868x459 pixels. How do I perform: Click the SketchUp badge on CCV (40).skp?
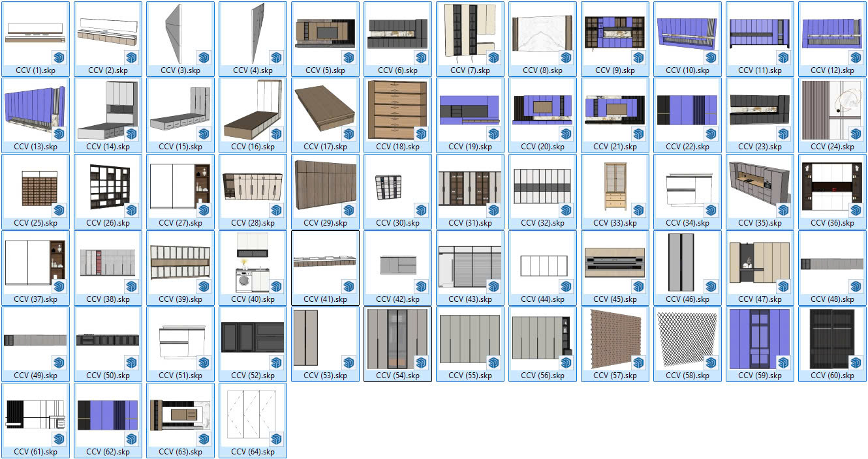276,286
